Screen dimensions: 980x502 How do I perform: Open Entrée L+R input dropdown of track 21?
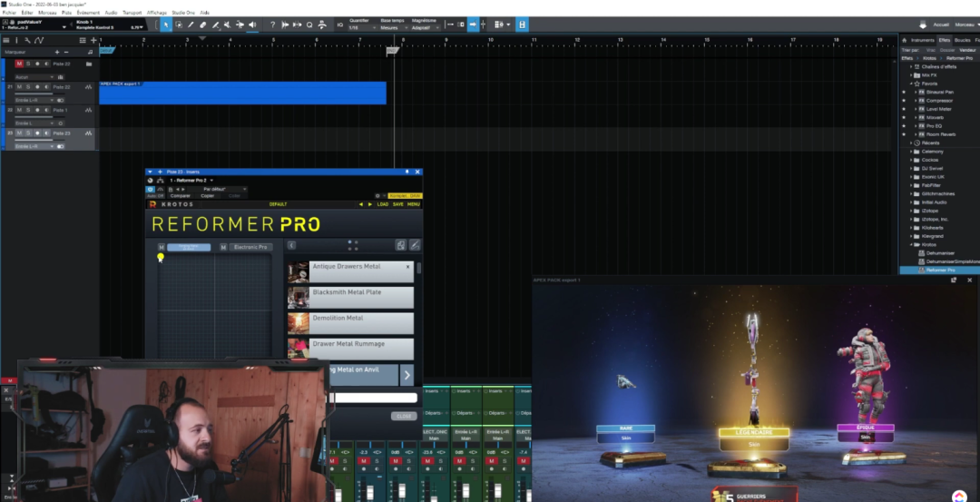coord(34,100)
